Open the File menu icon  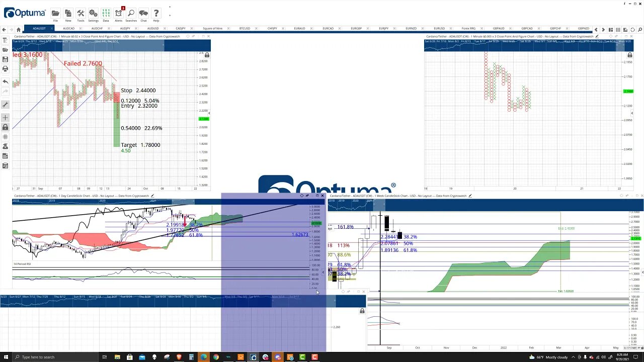pos(55,13)
